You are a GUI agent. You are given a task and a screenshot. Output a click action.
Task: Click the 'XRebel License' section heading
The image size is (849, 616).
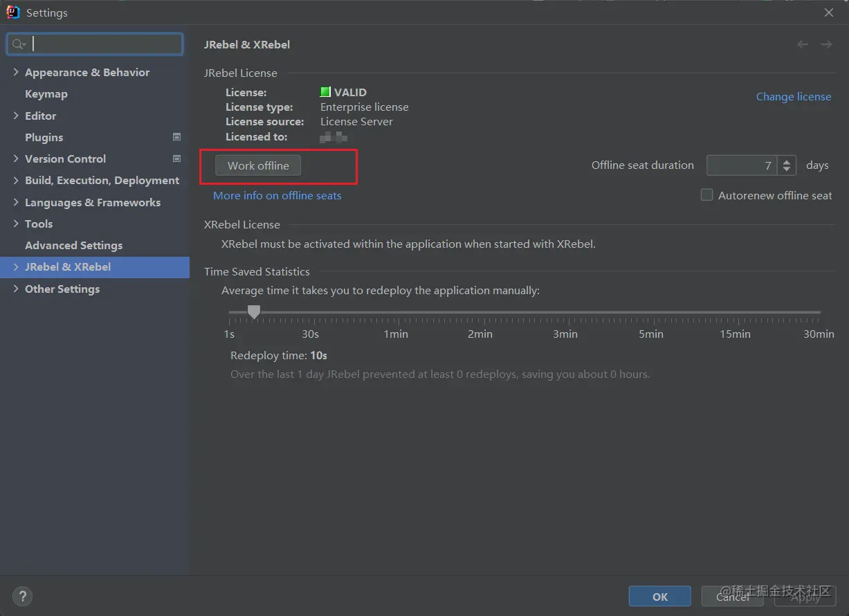[x=242, y=224]
